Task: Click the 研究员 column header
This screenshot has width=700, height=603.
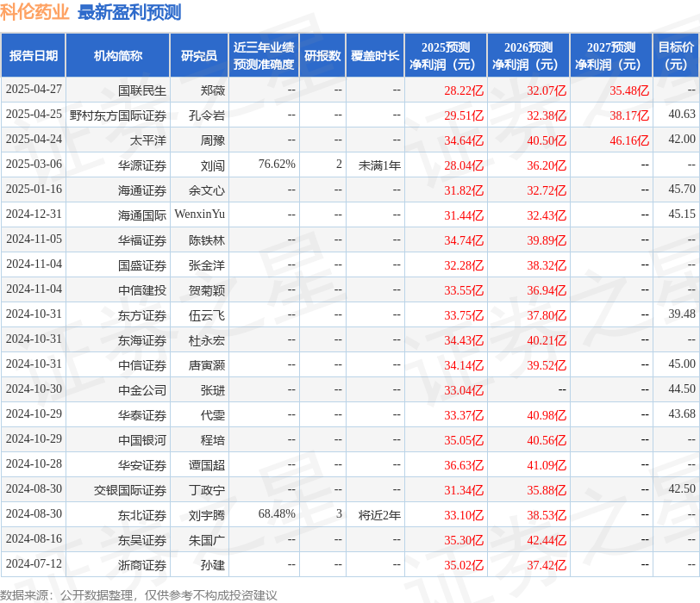Action: (199, 55)
